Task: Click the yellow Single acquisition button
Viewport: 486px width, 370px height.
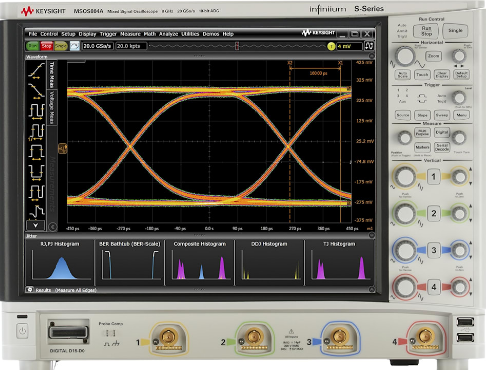Action: [61, 46]
